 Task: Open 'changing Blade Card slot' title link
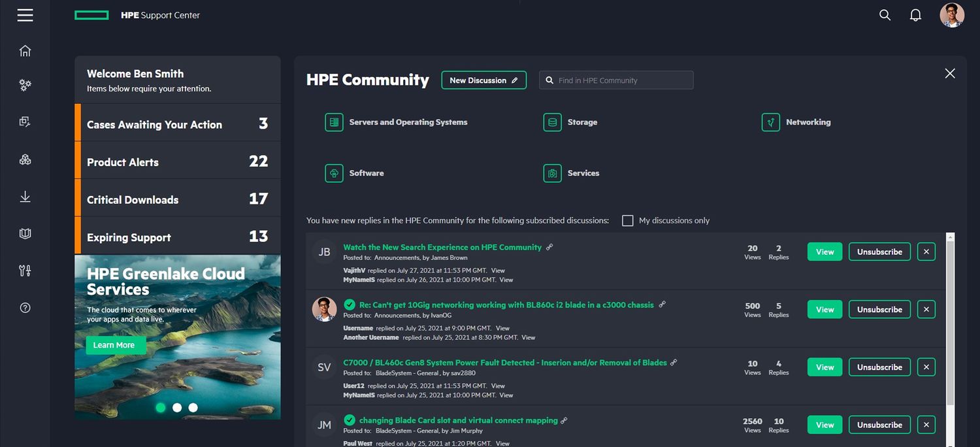pos(459,420)
